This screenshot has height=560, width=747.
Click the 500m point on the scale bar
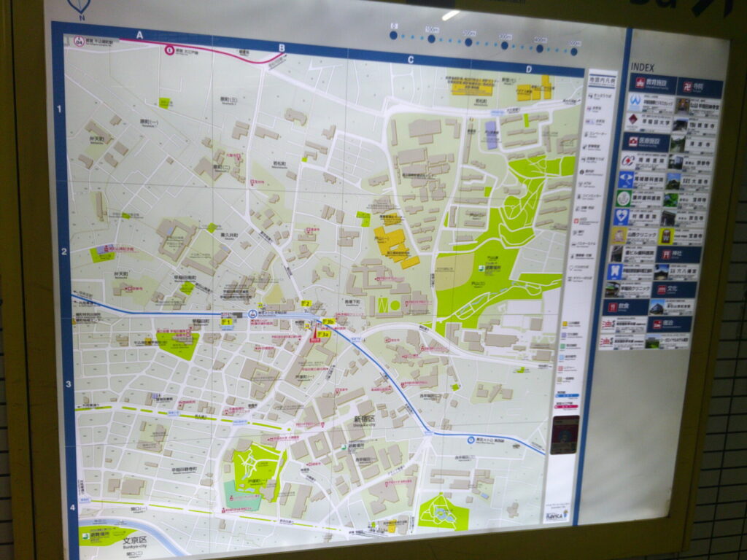pyautogui.click(x=574, y=51)
